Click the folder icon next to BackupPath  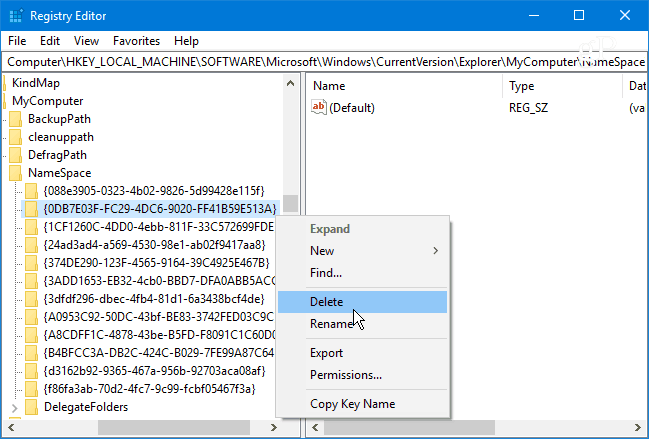[15, 119]
